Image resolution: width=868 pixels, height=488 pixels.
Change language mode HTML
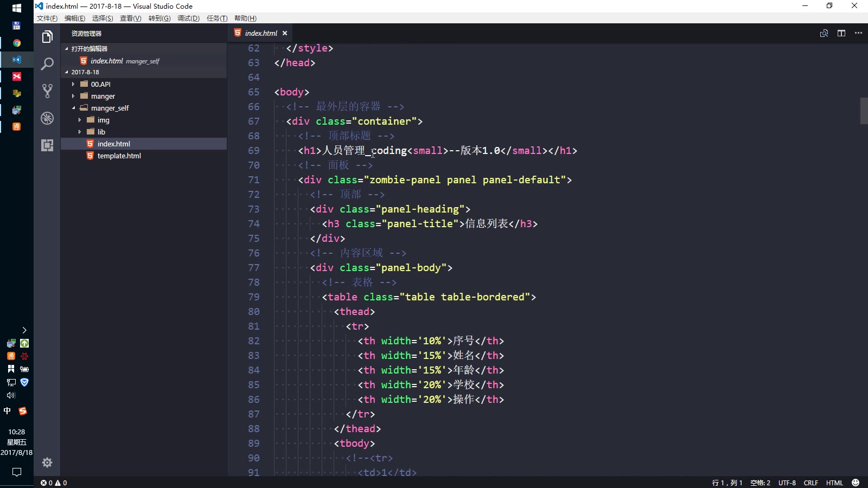(834, 483)
